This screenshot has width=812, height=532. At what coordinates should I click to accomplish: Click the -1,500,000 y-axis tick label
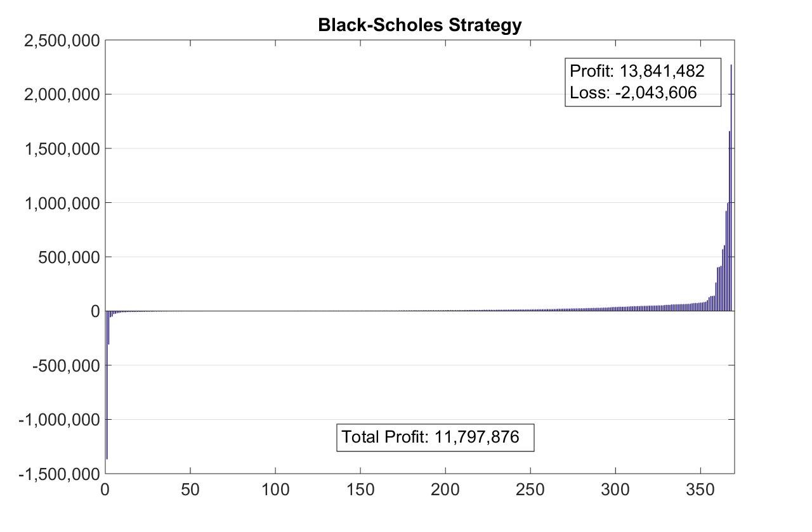pos(58,474)
